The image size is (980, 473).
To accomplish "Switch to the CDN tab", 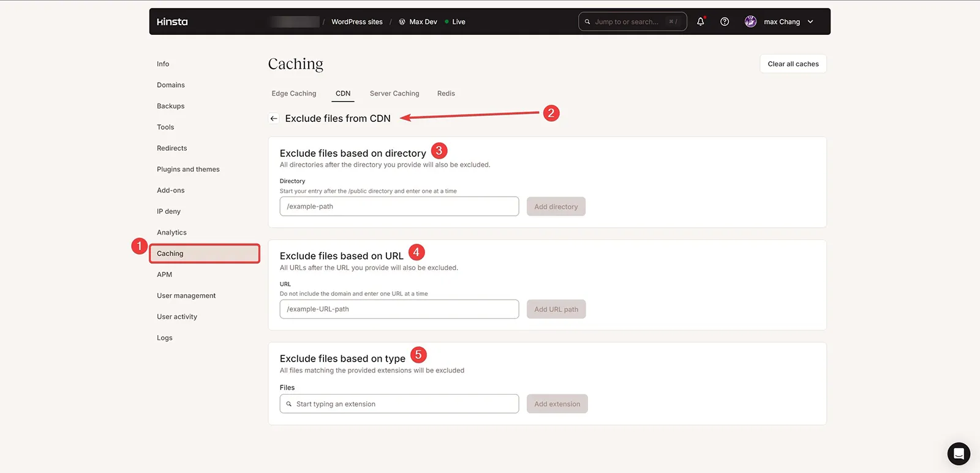I will (x=343, y=93).
